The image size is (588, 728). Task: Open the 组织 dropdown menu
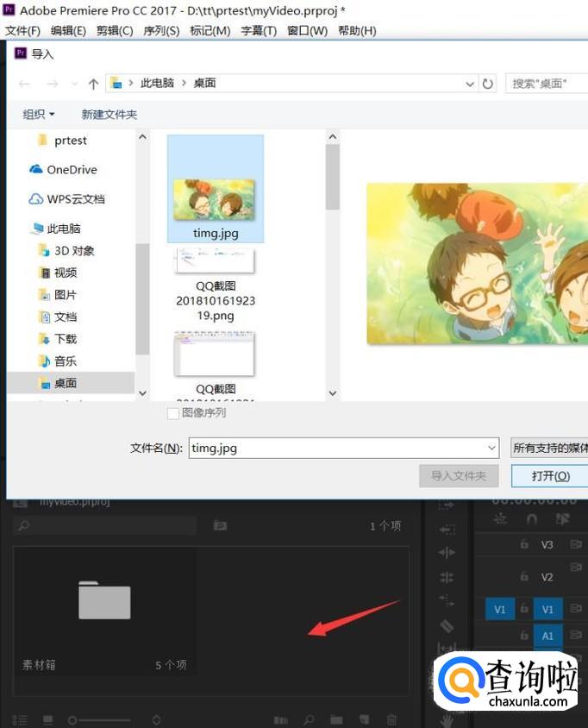coord(39,114)
